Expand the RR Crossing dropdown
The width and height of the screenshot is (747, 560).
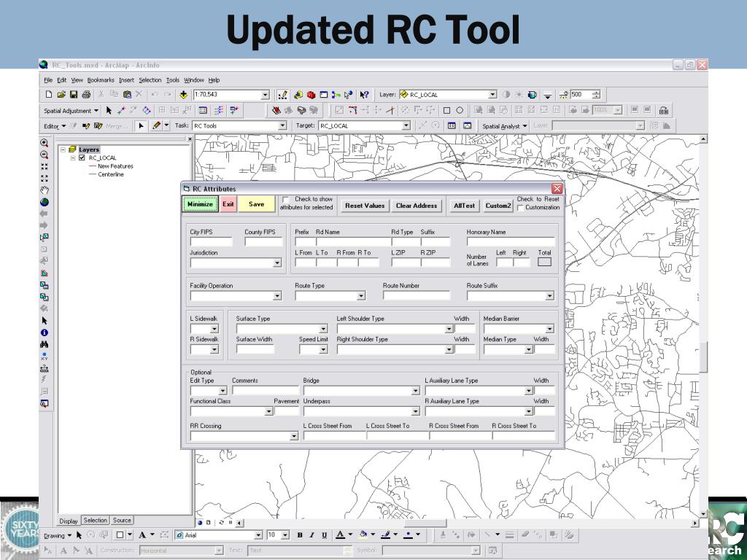tap(294, 436)
